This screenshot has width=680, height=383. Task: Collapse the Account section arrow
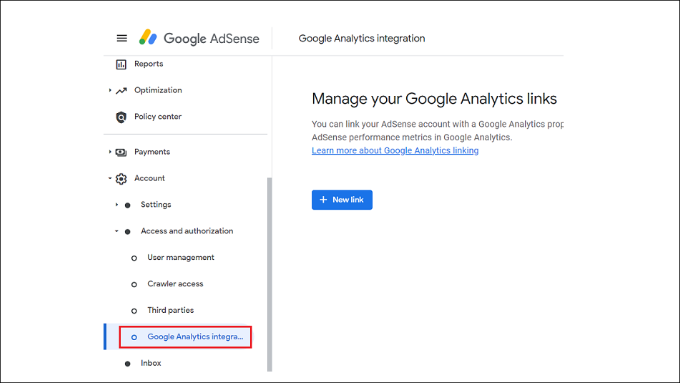point(110,178)
